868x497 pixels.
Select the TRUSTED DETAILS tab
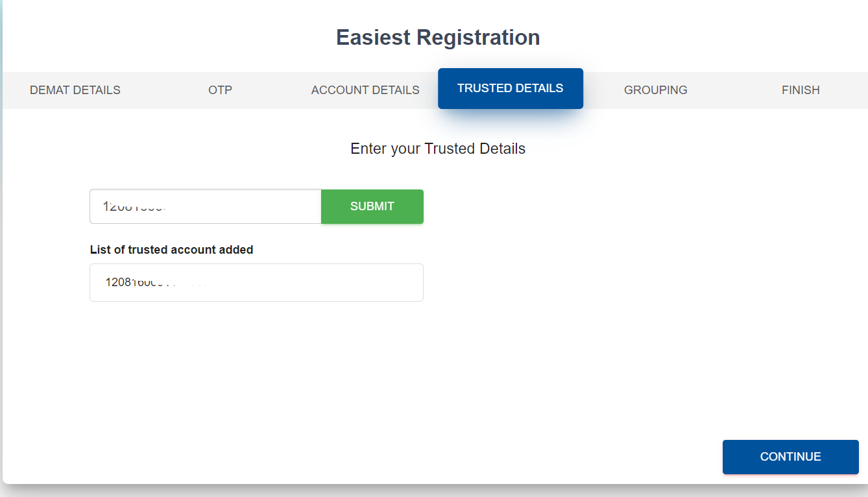pyautogui.click(x=510, y=88)
